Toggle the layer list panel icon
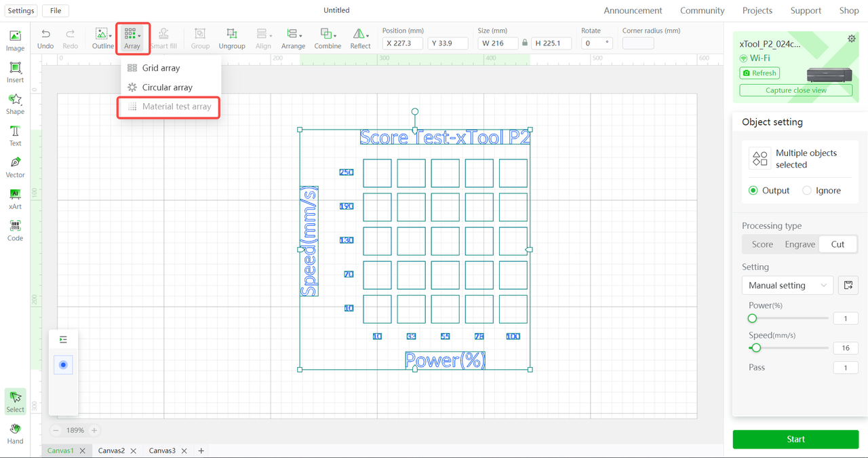Screen dimensions: 868x458 click(x=63, y=339)
